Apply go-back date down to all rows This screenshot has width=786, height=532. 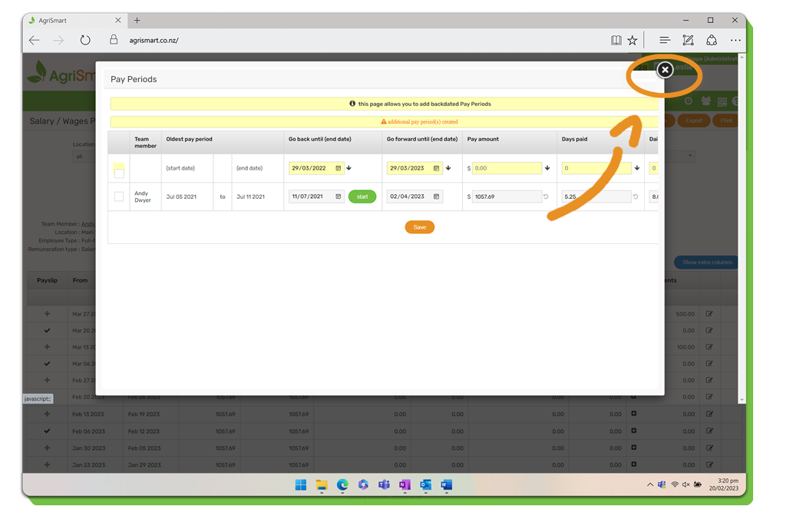[x=349, y=168]
